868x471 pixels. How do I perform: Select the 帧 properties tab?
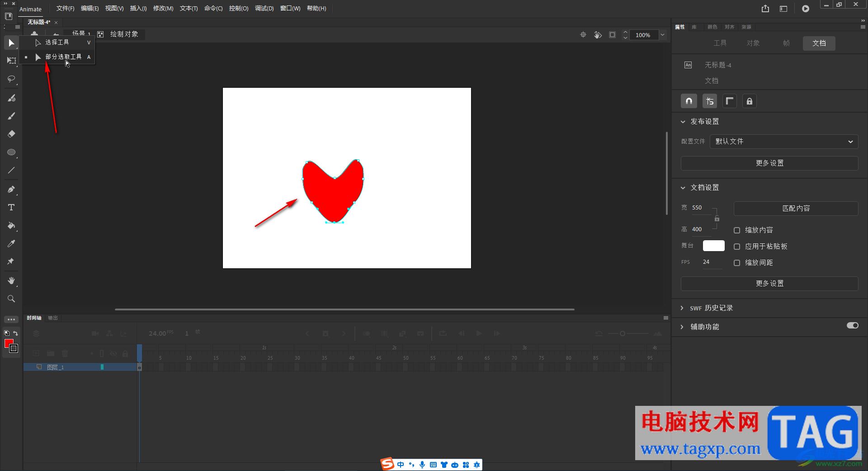click(x=786, y=43)
